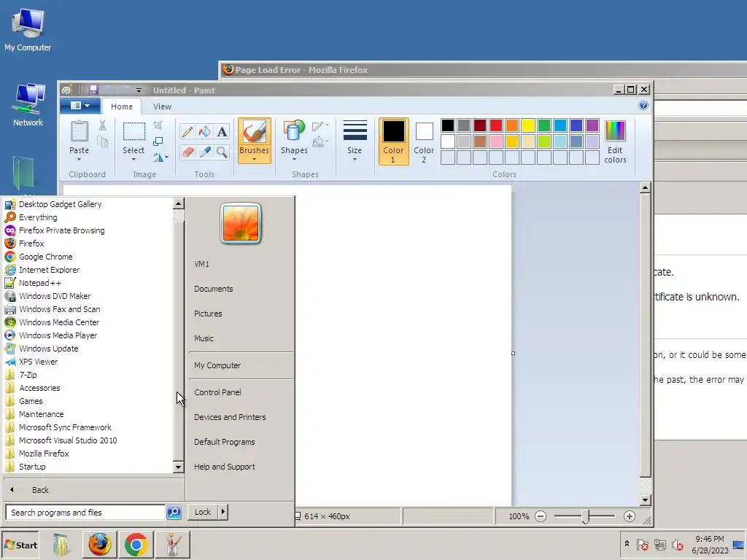Viewport: 747px width, 560px height.
Task: Open My Computer from the Start menu
Action: (x=217, y=365)
